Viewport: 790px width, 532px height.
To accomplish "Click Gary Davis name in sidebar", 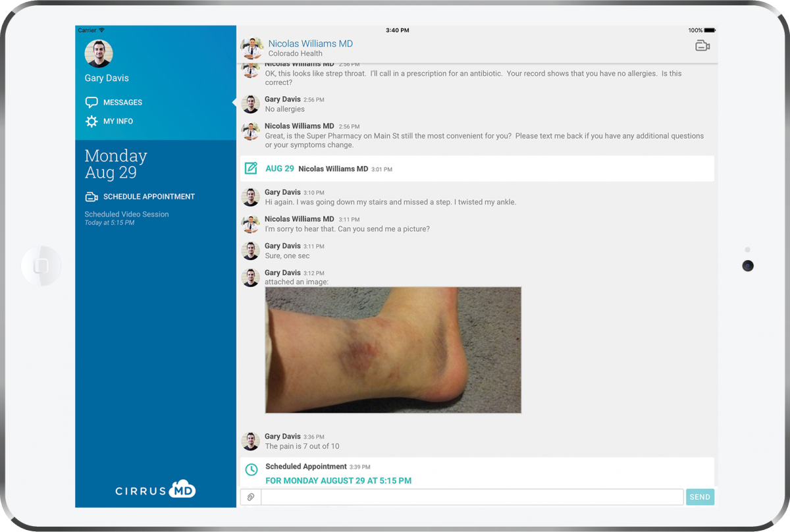I will [107, 78].
